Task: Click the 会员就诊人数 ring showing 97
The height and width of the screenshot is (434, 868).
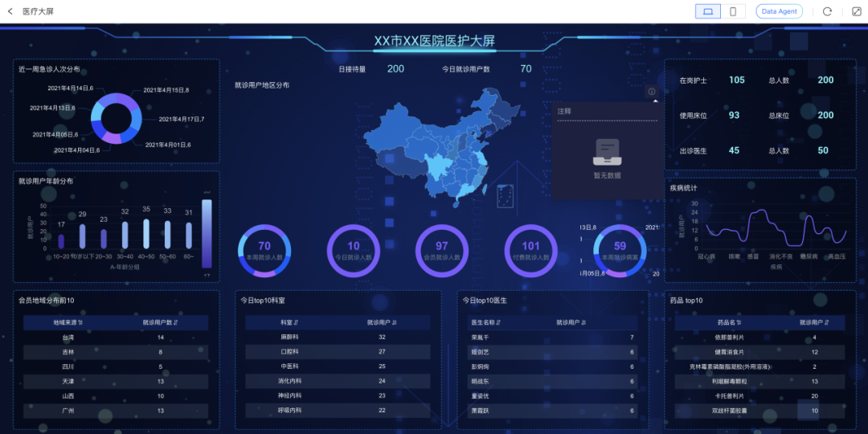Action: pyautogui.click(x=442, y=251)
